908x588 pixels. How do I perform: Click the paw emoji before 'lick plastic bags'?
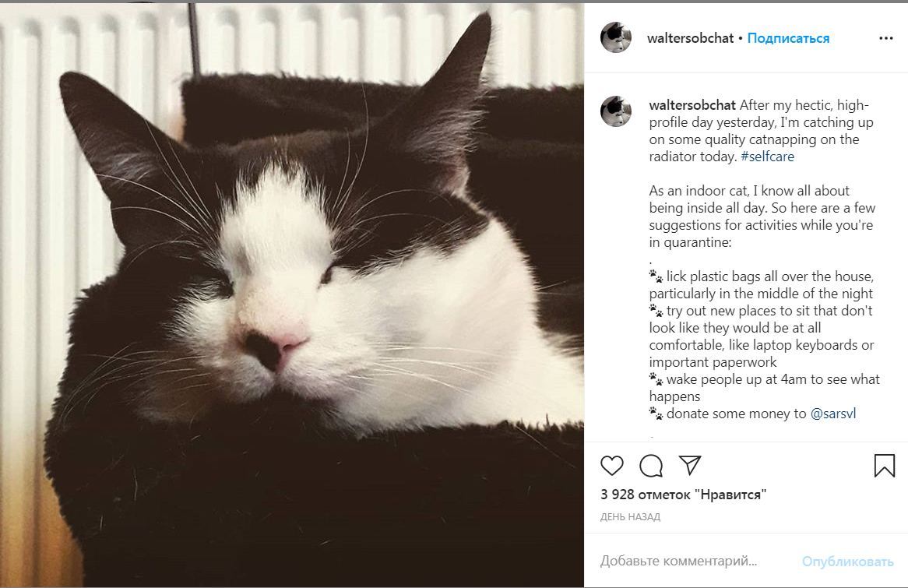tap(656, 276)
